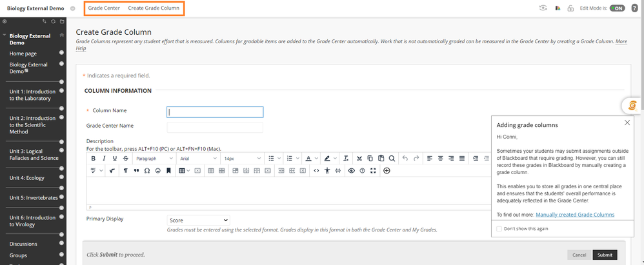Open find and replace magnifier icon
This screenshot has height=265, width=644.
pos(392,159)
